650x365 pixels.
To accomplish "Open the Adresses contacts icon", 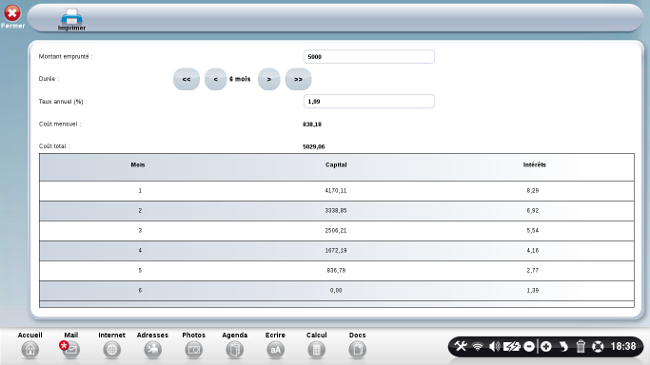I will pyautogui.click(x=153, y=350).
